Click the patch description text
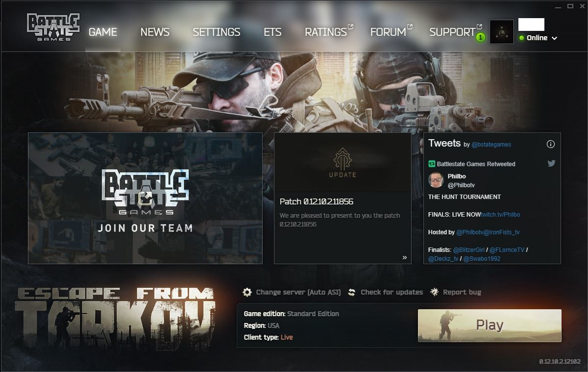Image resolution: width=588 pixels, height=372 pixels. click(x=340, y=220)
